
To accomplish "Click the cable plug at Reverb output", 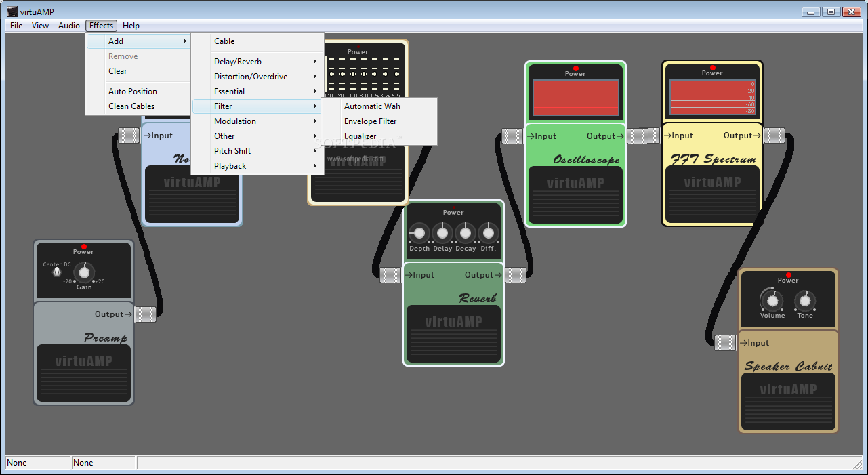I will (516, 275).
